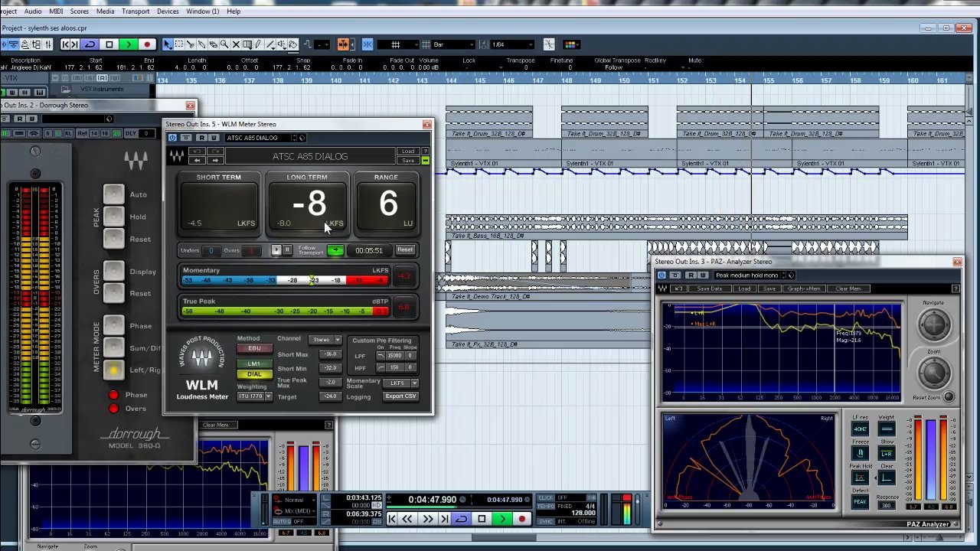Click the WLM Reset button
Image resolution: width=980 pixels, height=551 pixels.
point(405,249)
